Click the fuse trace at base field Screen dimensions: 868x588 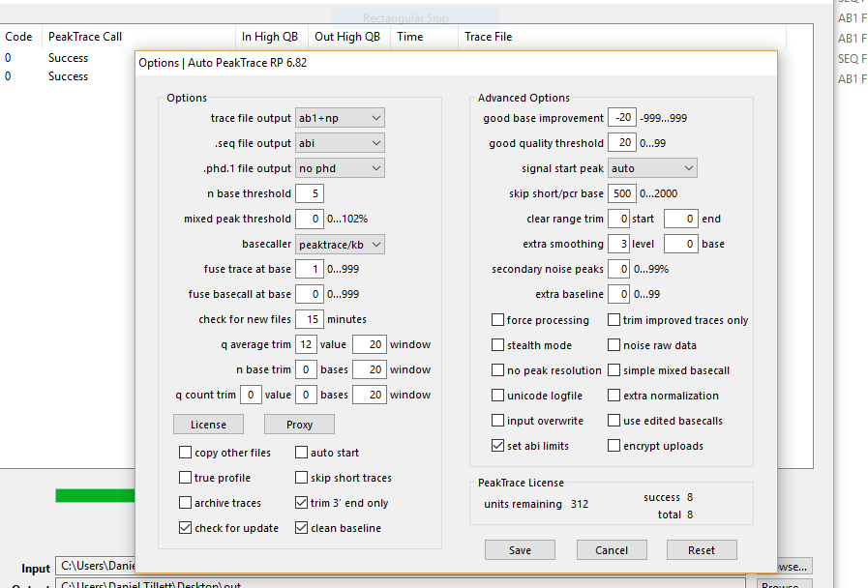[310, 269]
